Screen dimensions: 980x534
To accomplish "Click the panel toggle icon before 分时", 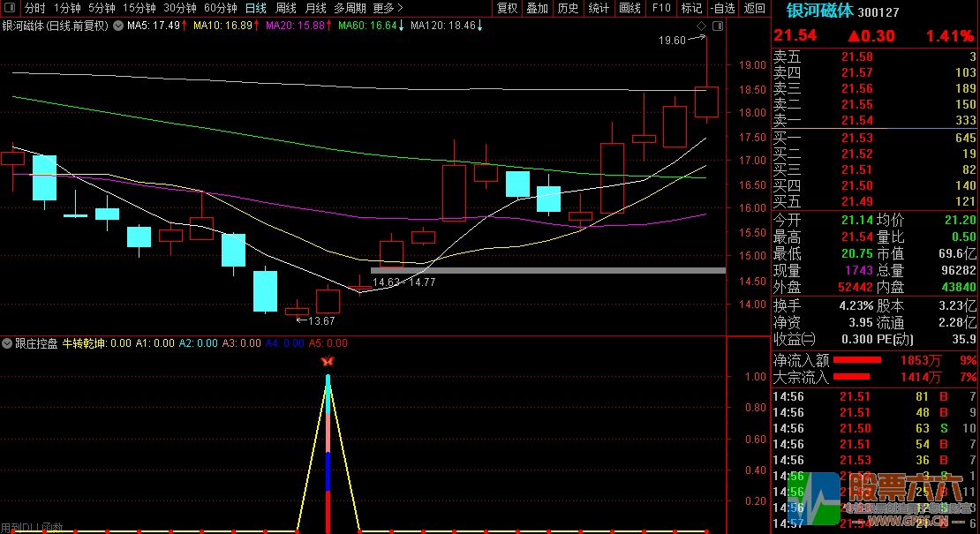I will click(9, 8).
